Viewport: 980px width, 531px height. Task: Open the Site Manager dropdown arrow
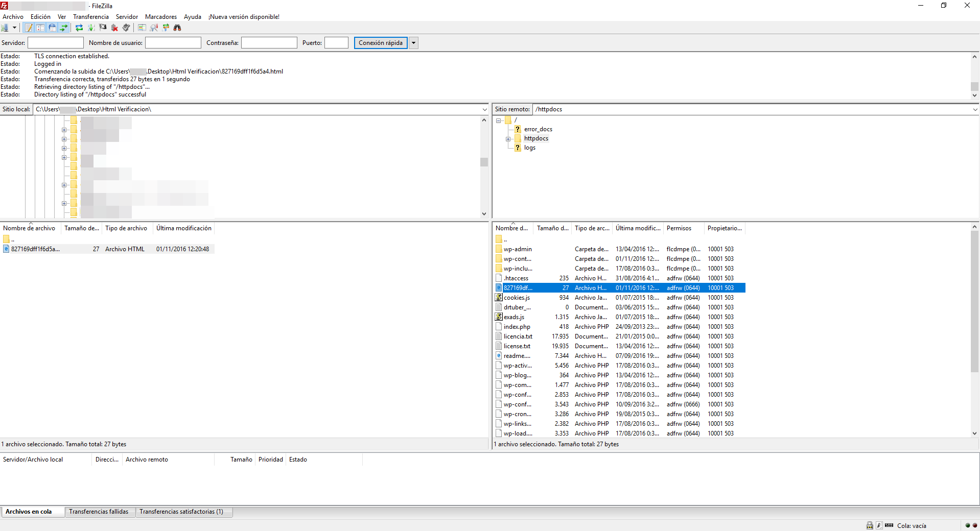[14, 28]
